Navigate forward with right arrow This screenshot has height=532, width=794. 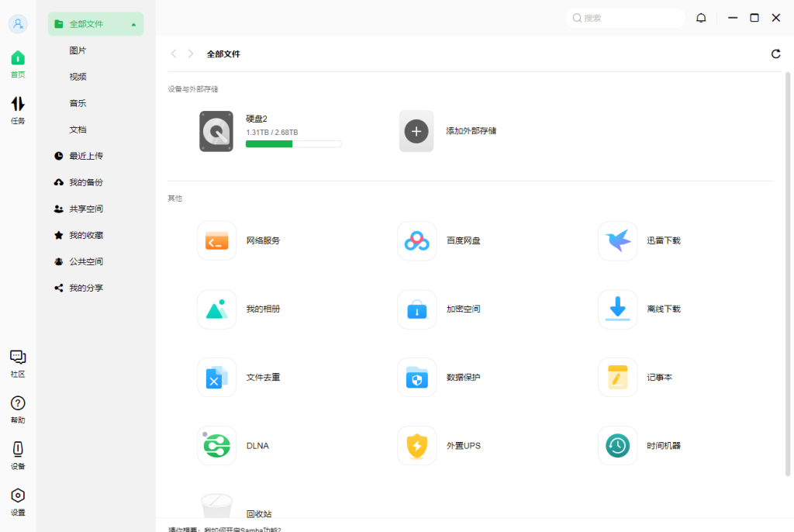[x=191, y=54]
